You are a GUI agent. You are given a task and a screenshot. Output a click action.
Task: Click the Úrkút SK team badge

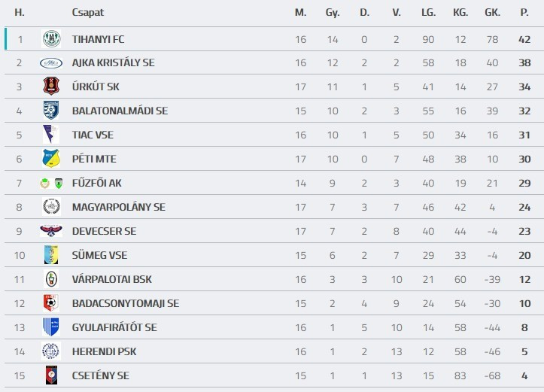[x=51, y=87]
